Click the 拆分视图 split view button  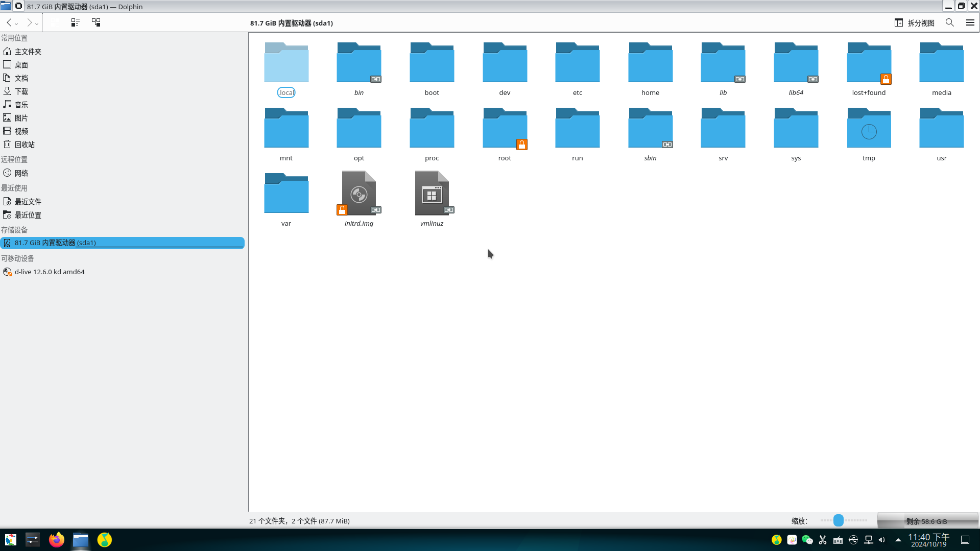pyautogui.click(x=914, y=22)
